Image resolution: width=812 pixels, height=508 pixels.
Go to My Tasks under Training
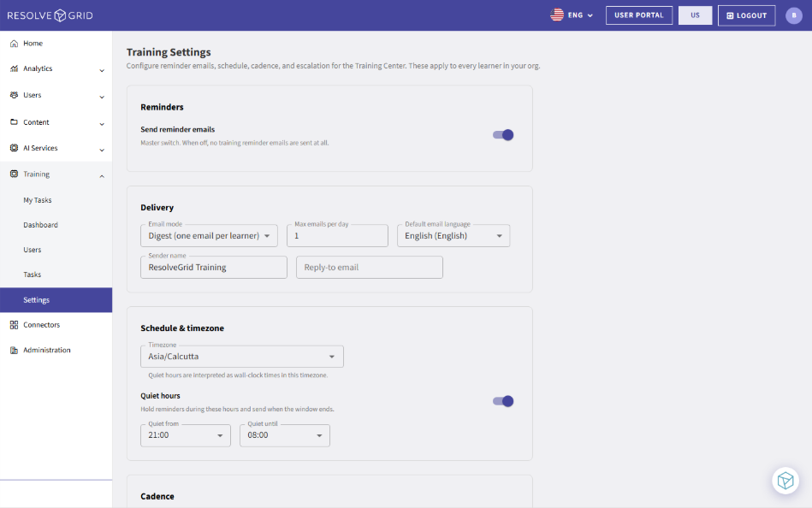click(x=56, y=200)
